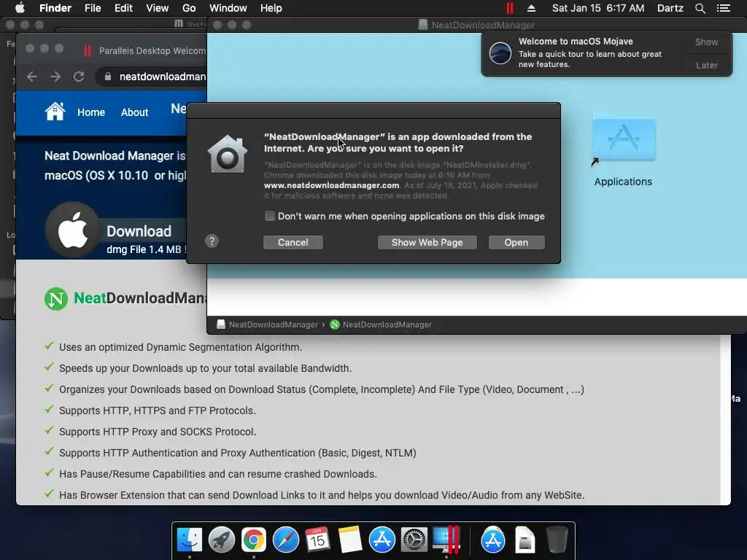Open the Help menu
747x560 pixels.
(271, 8)
